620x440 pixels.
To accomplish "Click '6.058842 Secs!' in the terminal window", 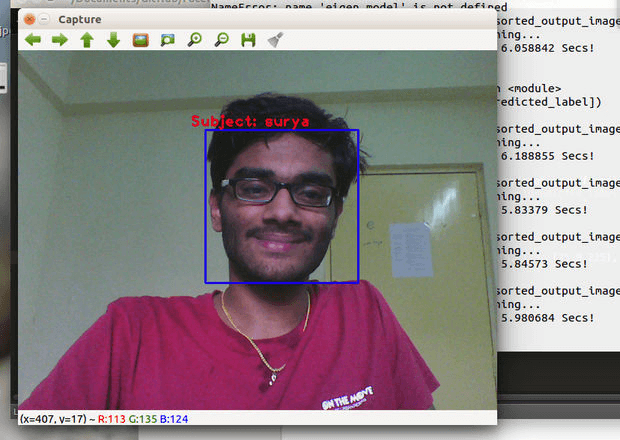I will tap(548, 48).
